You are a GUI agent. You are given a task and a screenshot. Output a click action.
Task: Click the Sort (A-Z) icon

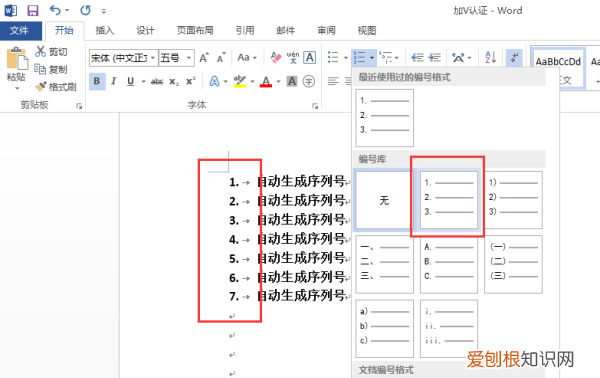[x=491, y=58]
